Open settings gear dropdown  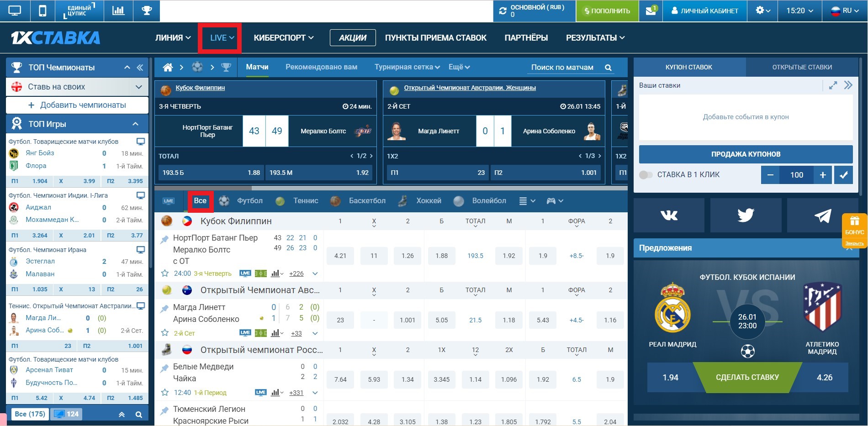pos(762,11)
